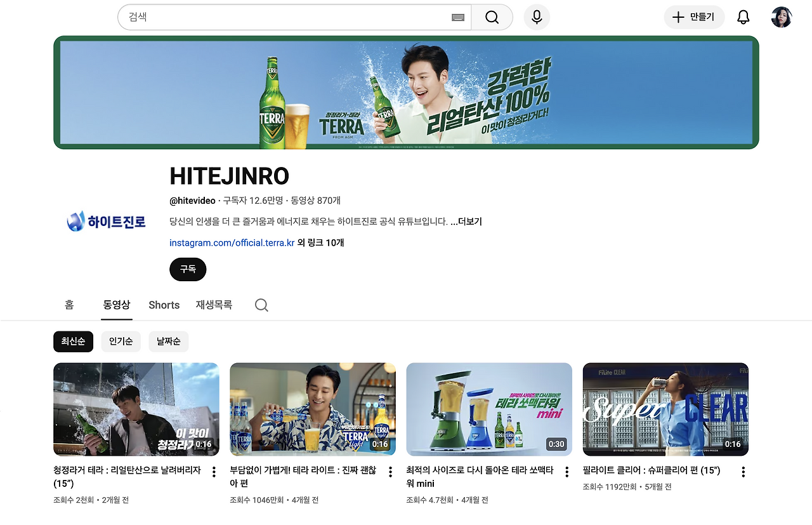Play the 필라이트 클리어 Super Clear thumbnail
Viewport: 812px width, 525px height.
pos(665,409)
